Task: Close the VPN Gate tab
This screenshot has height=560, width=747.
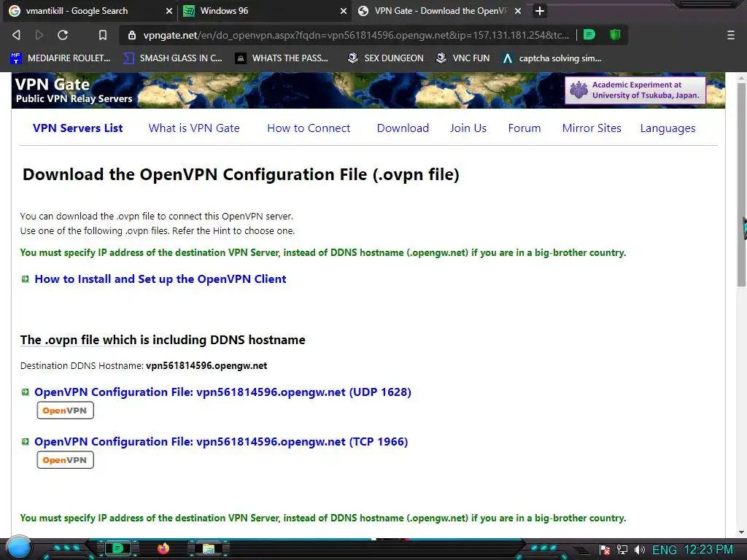Action: pos(518,11)
